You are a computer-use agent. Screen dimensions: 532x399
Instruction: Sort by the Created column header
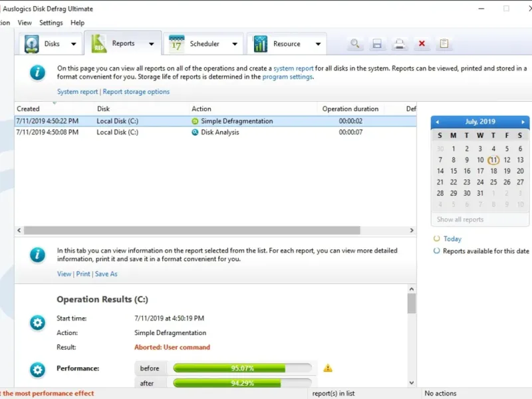[28, 109]
